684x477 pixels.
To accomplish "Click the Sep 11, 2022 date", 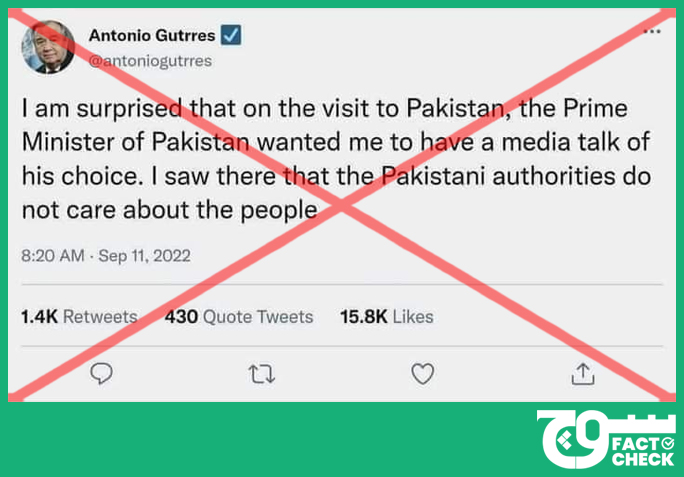I will pos(144,256).
